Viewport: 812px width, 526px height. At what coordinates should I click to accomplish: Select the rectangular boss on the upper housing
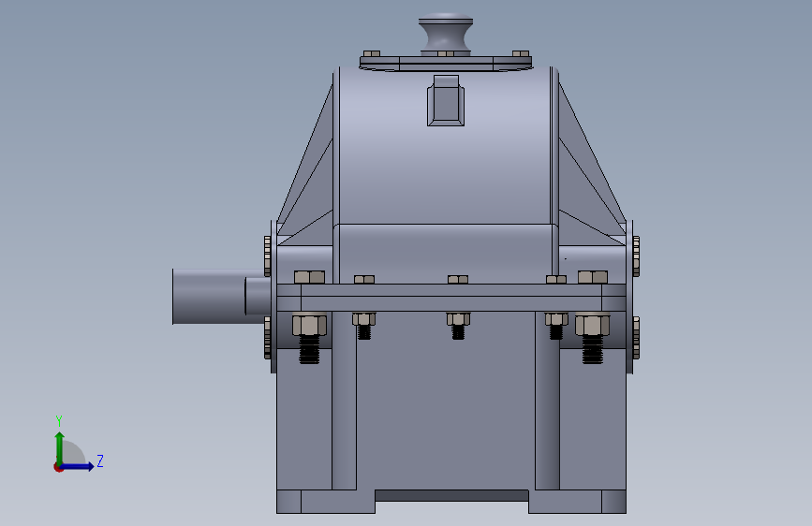click(x=446, y=101)
